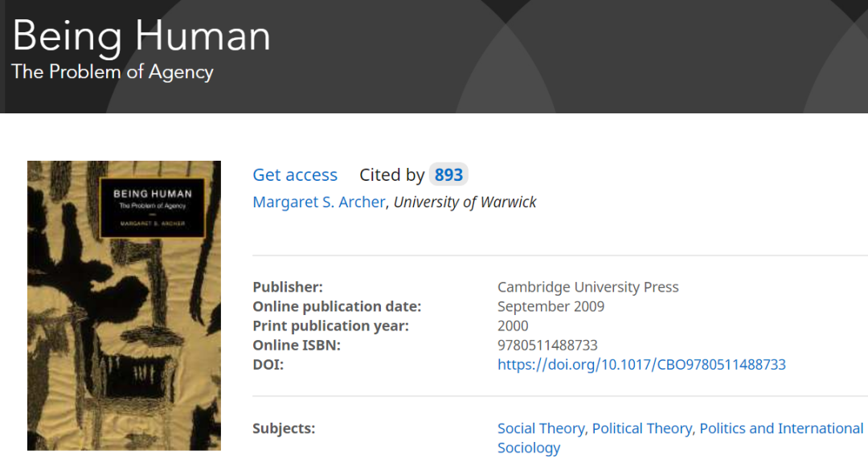Click the 893 citations badge
The height and width of the screenshot is (475, 868).
pyautogui.click(x=448, y=175)
